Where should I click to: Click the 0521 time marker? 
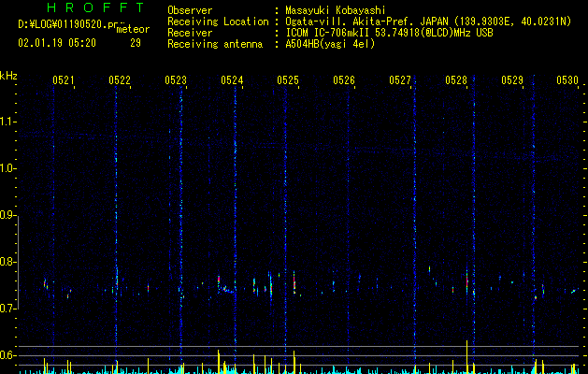(63, 80)
